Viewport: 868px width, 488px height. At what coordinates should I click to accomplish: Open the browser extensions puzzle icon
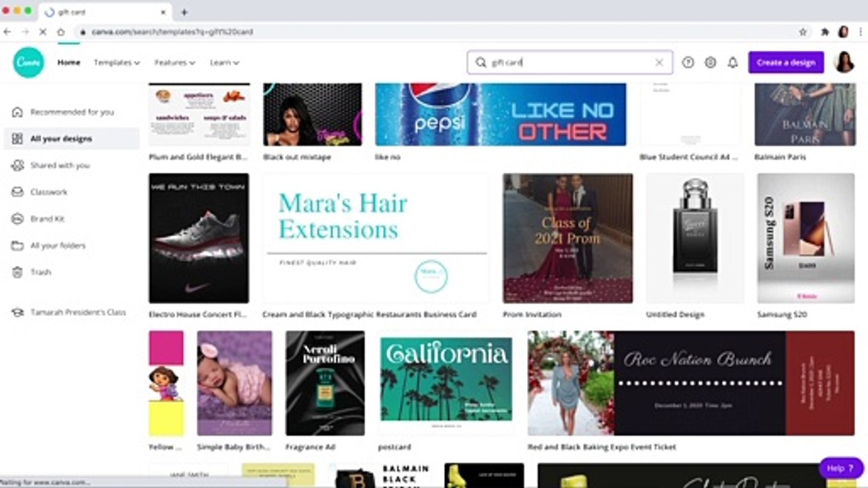tap(825, 32)
